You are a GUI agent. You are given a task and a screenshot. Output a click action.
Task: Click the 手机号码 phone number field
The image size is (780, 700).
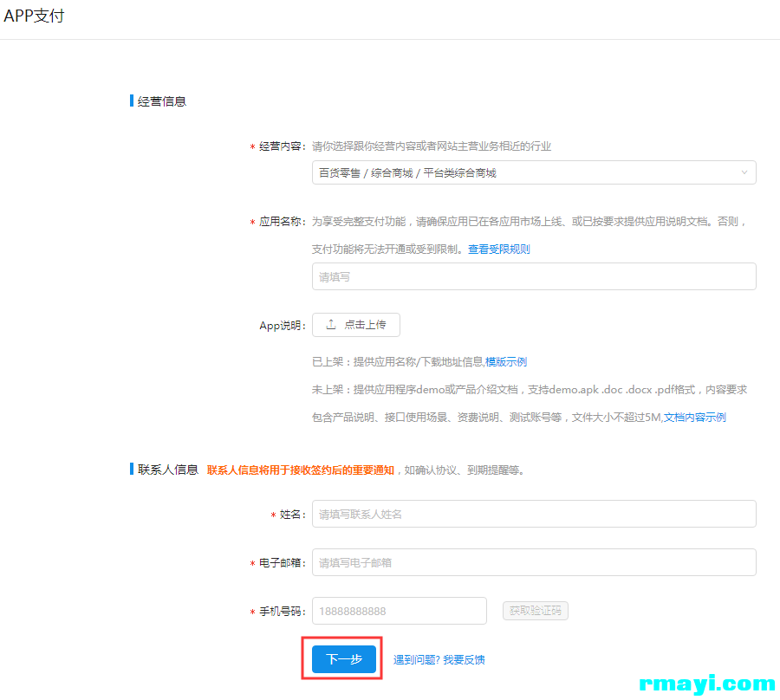[399, 611]
